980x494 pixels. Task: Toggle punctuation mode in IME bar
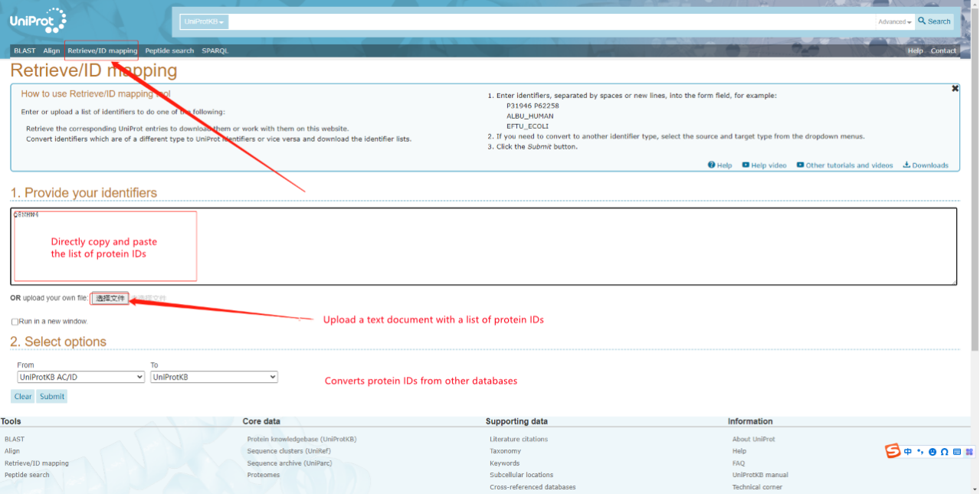(920, 452)
